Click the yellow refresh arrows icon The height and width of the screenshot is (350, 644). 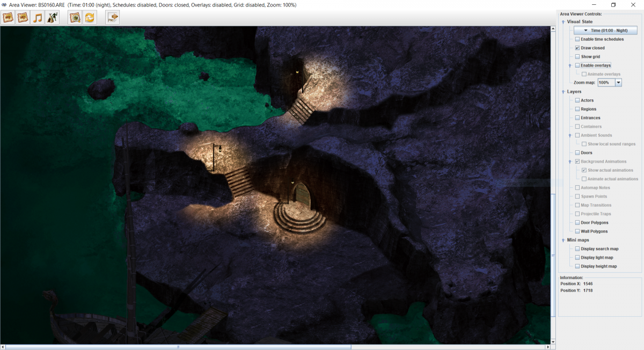pos(90,18)
